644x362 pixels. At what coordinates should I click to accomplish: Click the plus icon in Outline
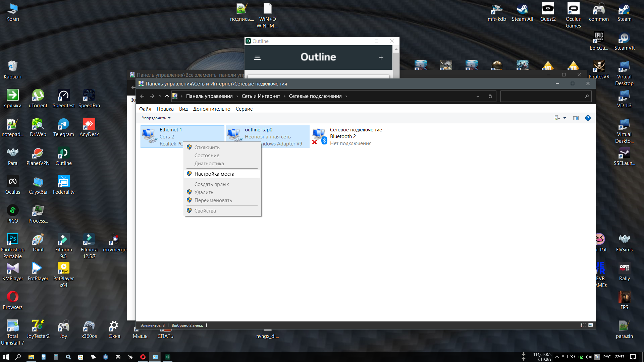[381, 58]
